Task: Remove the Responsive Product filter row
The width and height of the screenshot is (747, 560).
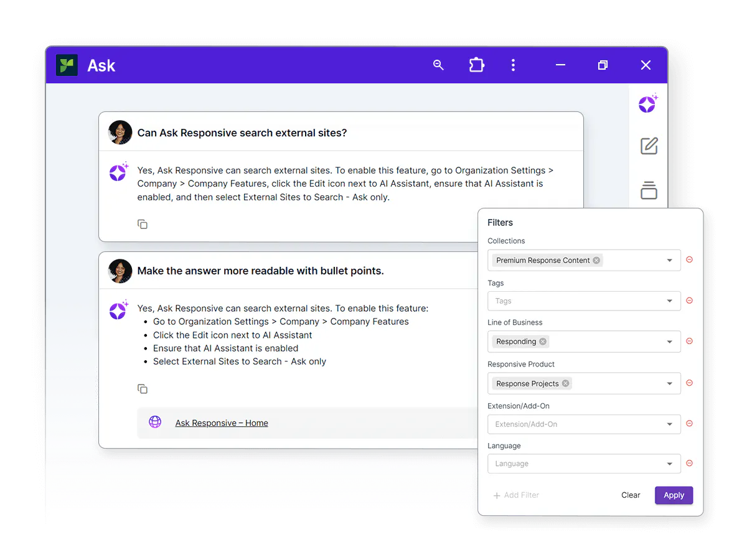Action: pyautogui.click(x=689, y=383)
